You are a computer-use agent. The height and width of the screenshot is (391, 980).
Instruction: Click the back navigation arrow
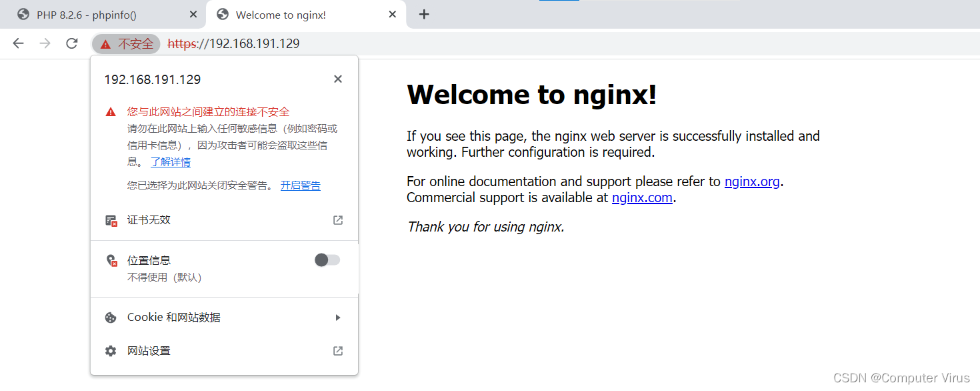click(18, 43)
